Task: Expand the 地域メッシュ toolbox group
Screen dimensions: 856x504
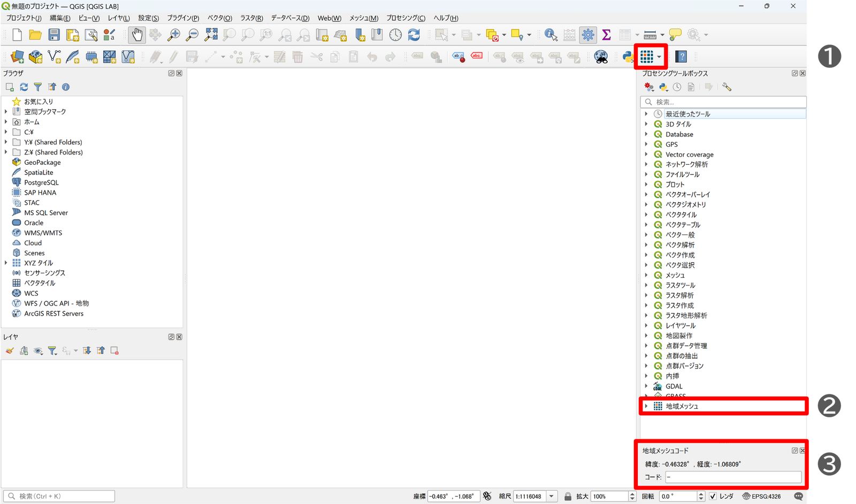Action: [x=646, y=406]
